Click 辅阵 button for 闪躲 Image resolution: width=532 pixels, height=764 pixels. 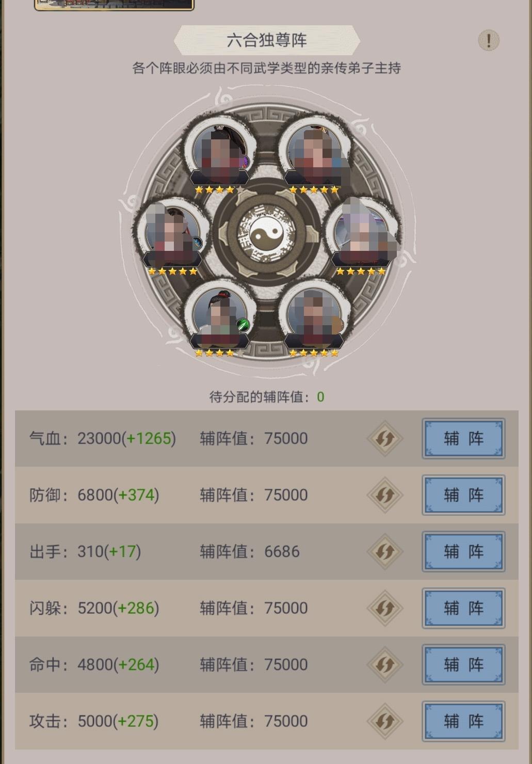(x=463, y=608)
